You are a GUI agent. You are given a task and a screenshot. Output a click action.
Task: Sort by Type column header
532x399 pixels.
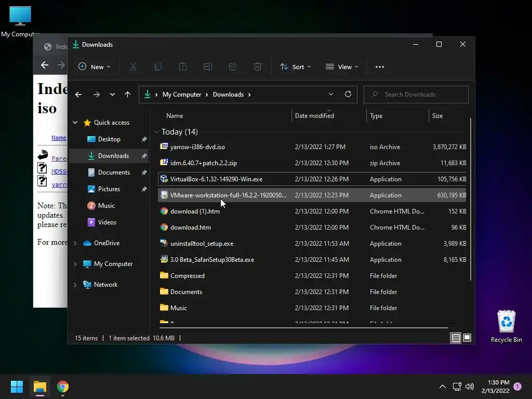click(x=376, y=116)
